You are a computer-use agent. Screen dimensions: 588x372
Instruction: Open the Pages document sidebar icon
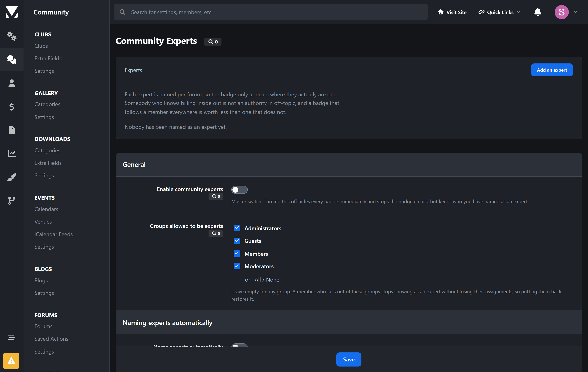(x=12, y=130)
